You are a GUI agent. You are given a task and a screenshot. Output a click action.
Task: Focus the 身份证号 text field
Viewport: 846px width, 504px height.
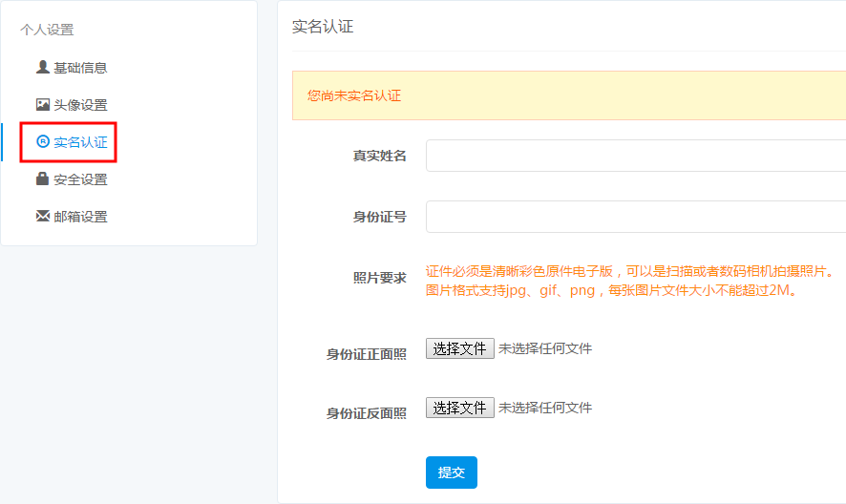(636, 217)
